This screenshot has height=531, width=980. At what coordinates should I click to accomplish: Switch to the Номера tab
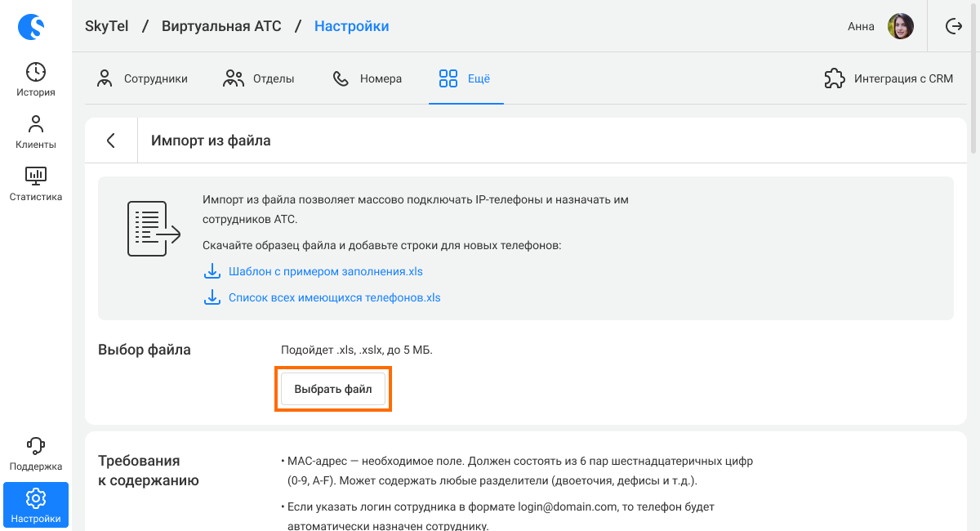pyautogui.click(x=367, y=79)
